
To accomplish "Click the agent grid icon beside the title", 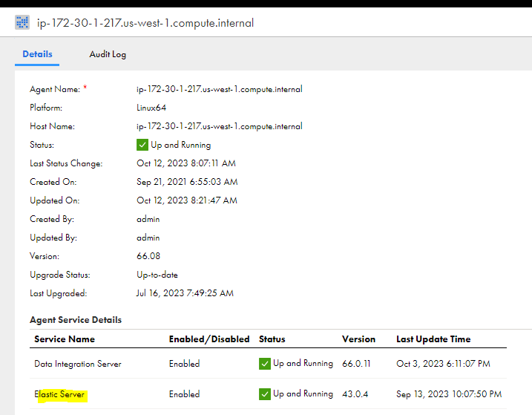I will (x=22, y=23).
